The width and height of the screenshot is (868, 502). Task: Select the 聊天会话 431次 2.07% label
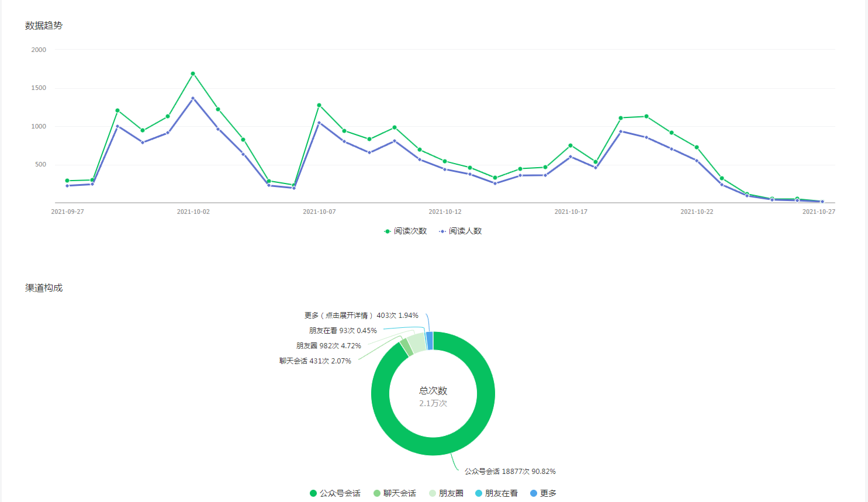pyautogui.click(x=315, y=361)
